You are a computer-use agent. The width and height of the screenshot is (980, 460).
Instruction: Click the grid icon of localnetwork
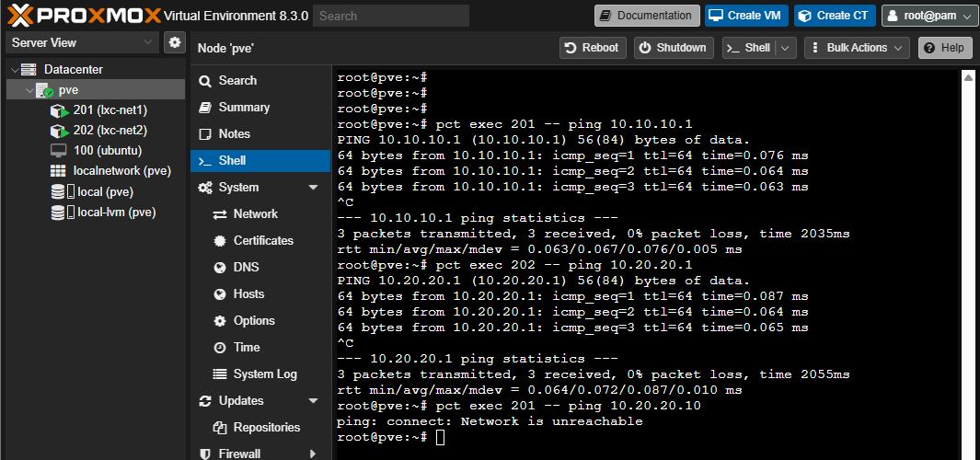pyautogui.click(x=58, y=170)
